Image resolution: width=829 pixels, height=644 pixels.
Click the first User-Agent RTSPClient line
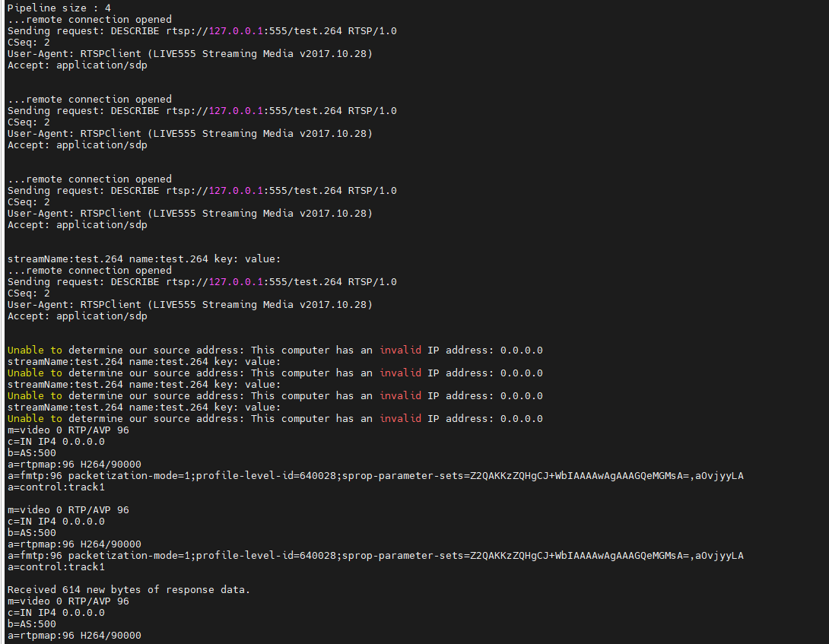pos(190,54)
